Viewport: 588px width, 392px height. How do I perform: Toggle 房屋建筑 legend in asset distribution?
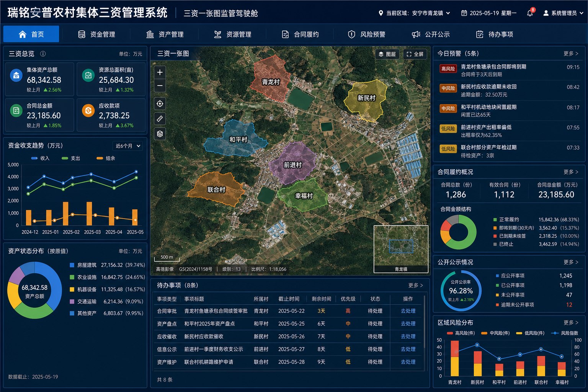coord(83,265)
